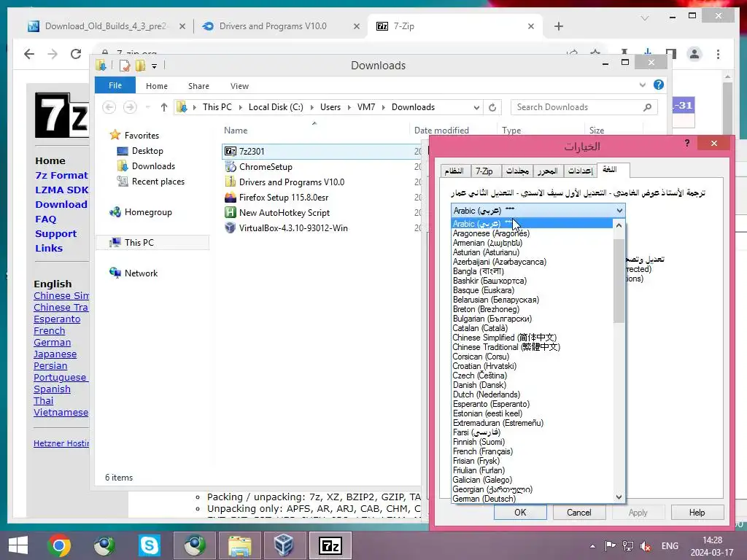Select Homegroup in navigation pane
Viewport: 747px width, 560px height.
tap(148, 212)
